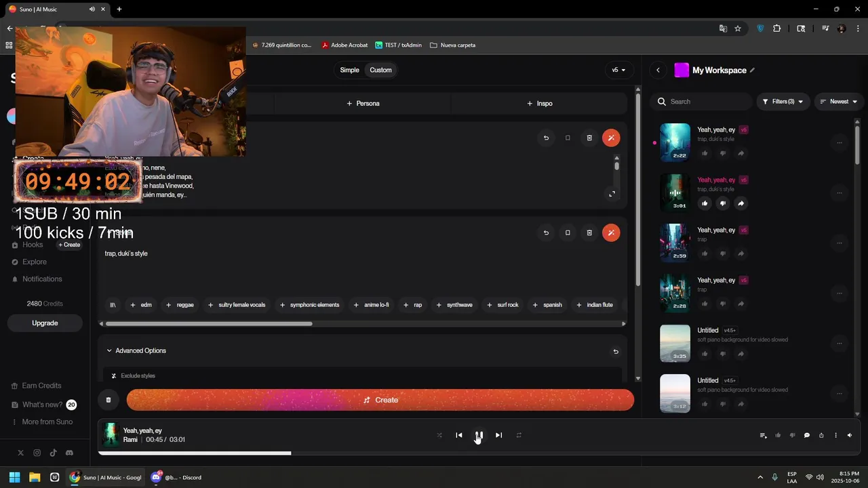Viewport: 868px width, 488px height.
Task: Clear the form with the trash button beside Create
Action: 108,400
